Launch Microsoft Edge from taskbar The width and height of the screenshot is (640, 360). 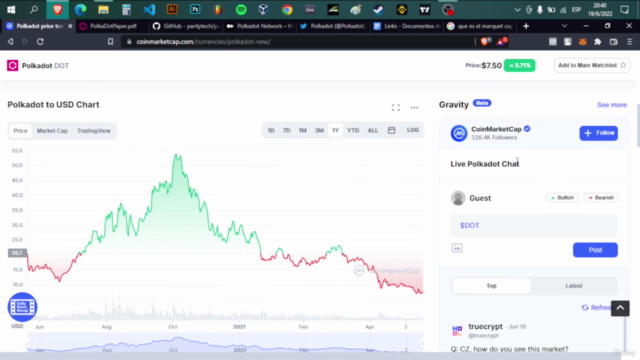[80, 9]
